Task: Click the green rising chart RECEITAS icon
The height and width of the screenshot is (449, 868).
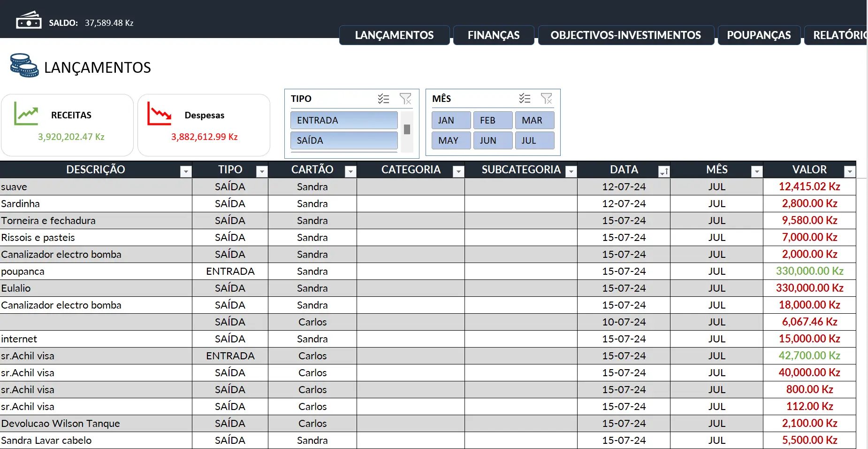Action: [26, 114]
